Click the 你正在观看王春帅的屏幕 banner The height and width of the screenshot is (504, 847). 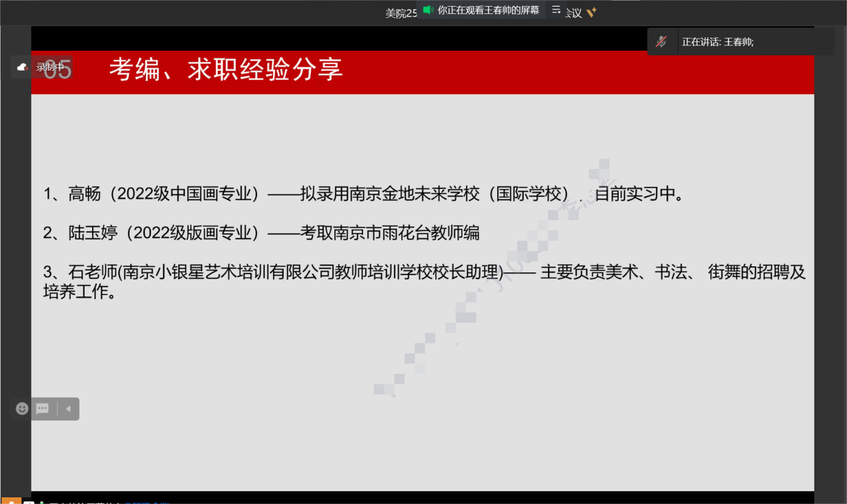(x=488, y=10)
